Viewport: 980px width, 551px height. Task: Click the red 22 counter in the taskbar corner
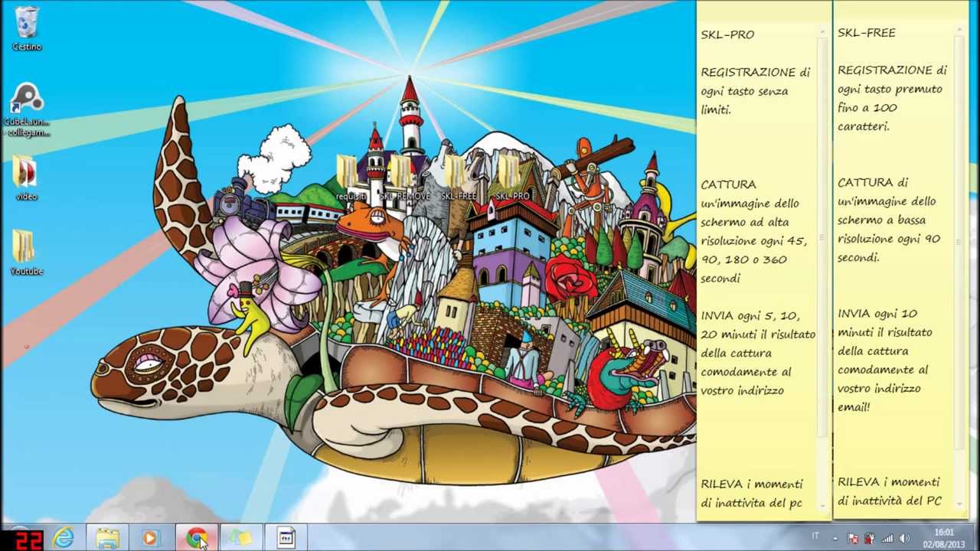pos(29,540)
